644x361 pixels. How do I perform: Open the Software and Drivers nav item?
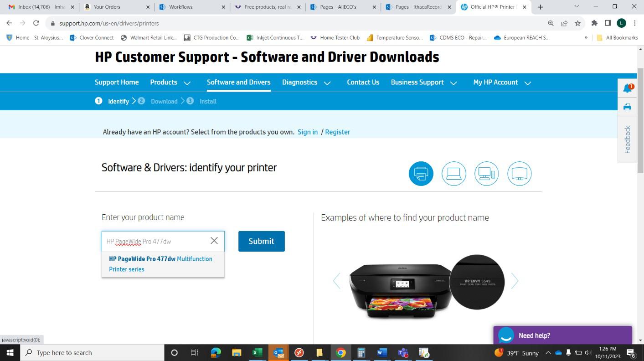[239, 83]
